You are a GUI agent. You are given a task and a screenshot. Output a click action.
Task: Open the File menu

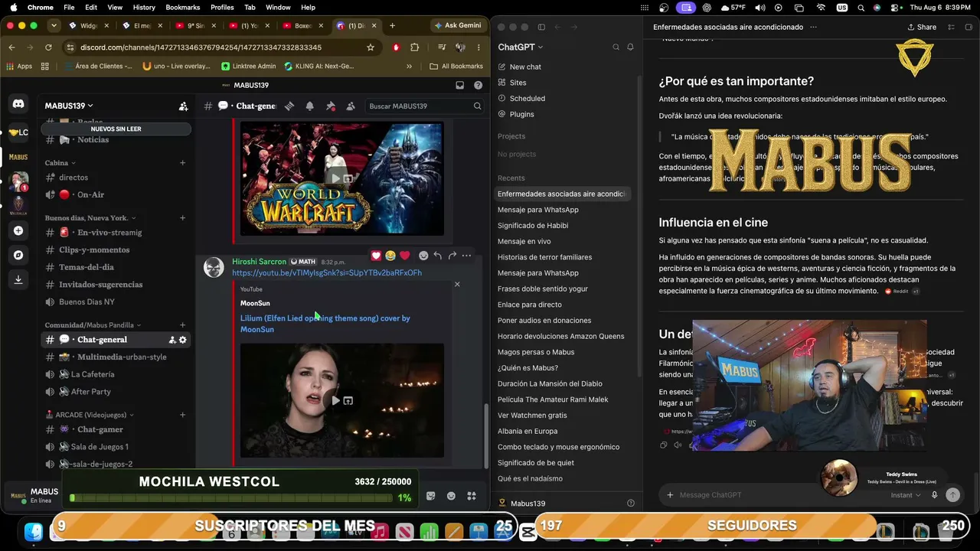[69, 8]
